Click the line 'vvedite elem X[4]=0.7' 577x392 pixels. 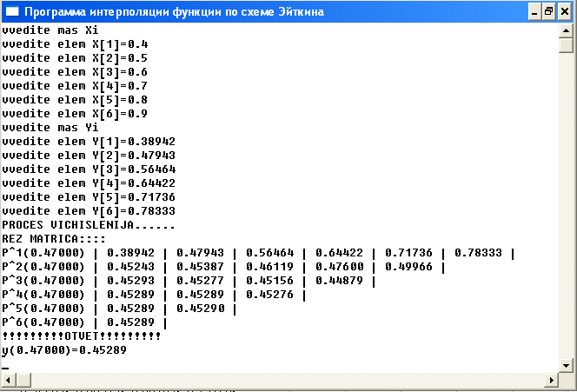pos(75,86)
